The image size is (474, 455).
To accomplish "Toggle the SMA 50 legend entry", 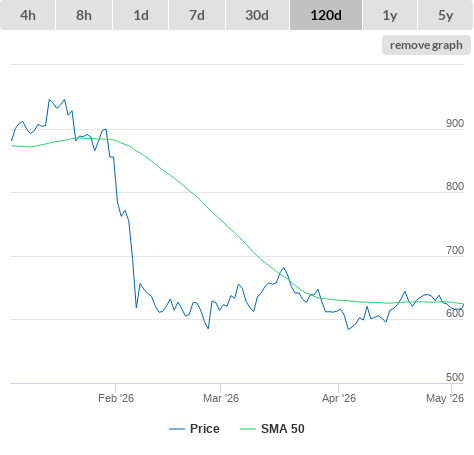I will (x=283, y=429).
